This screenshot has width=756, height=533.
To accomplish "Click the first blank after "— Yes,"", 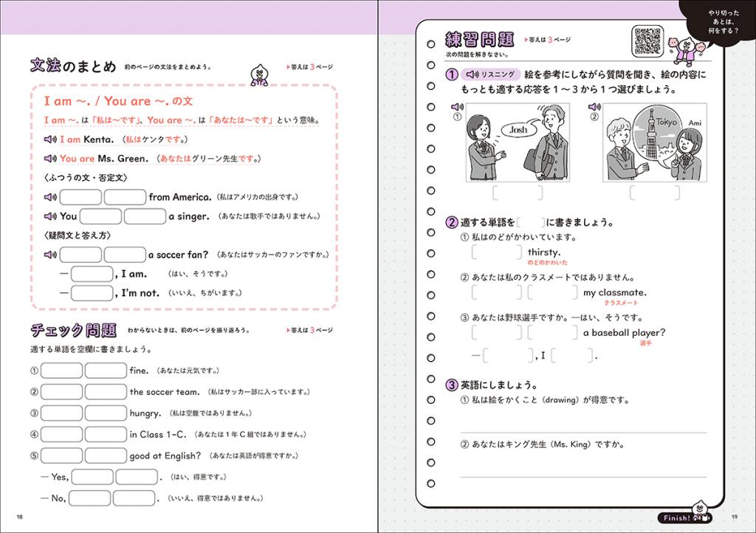I will (x=92, y=477).
